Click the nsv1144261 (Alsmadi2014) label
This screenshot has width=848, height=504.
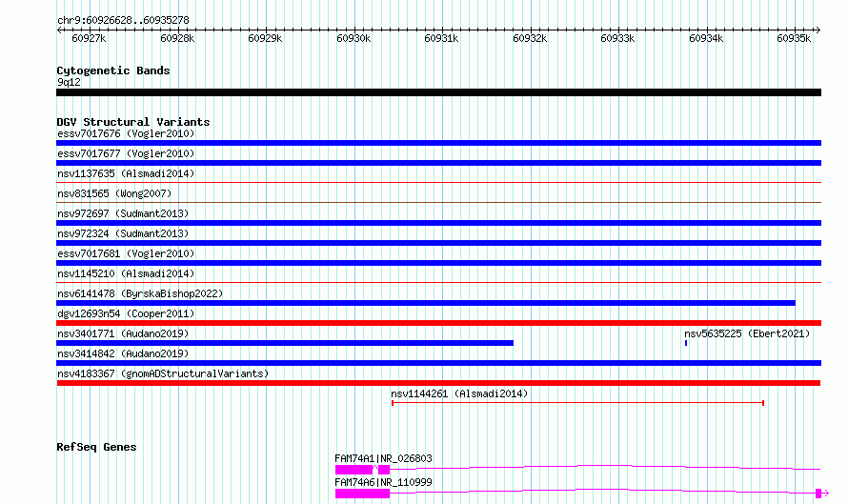(459, 393)
